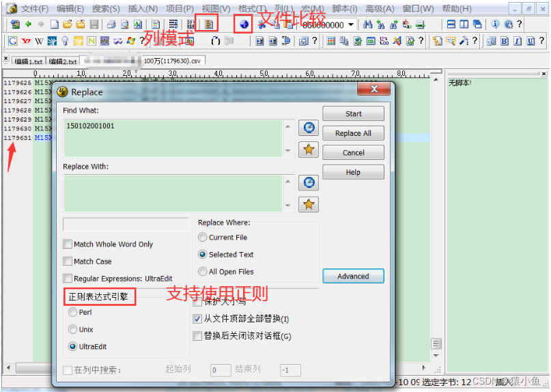Click the Find What favorites star button
This screenshot has height=392, width=551.
[x=309, y=150]
